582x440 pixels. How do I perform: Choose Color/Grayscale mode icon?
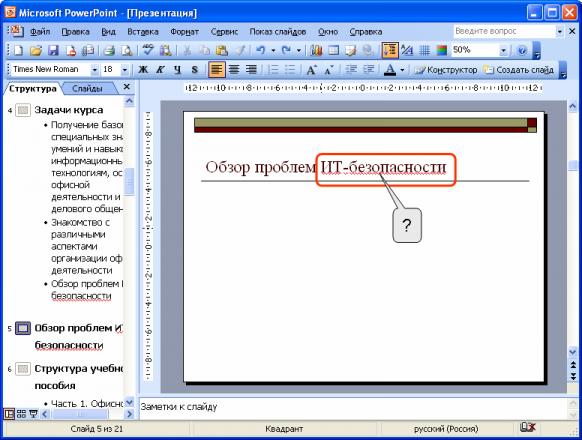442,50
